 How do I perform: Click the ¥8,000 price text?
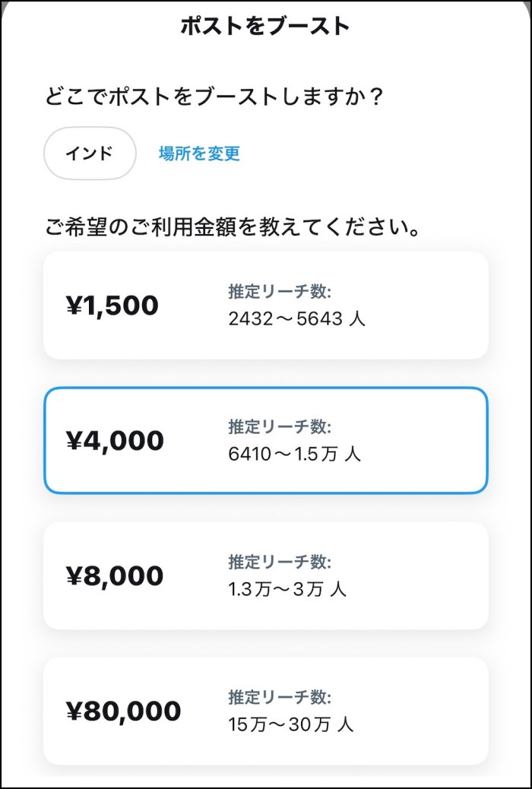click(x=115, y=576)
